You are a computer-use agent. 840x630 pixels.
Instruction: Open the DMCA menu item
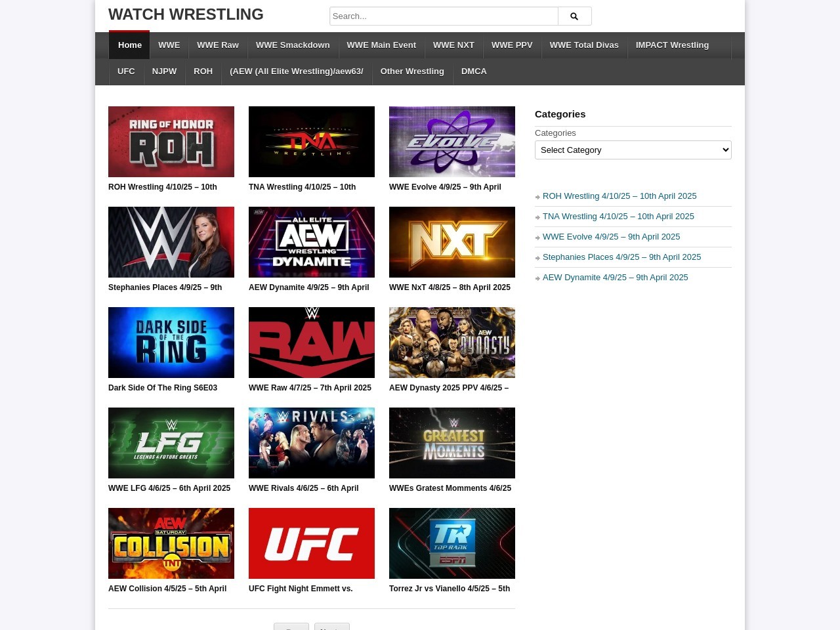pos(474,72)
